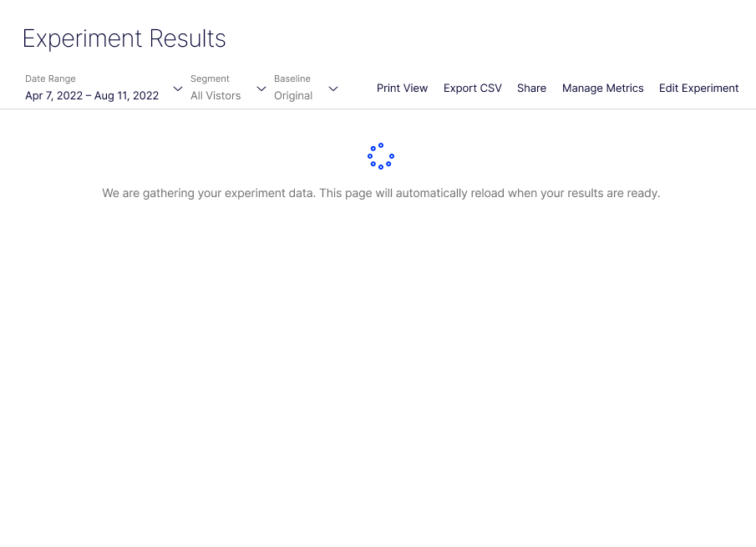Screen dimensions: 756x547
Task: Click the Original baseline value
Action: point(293,96)
